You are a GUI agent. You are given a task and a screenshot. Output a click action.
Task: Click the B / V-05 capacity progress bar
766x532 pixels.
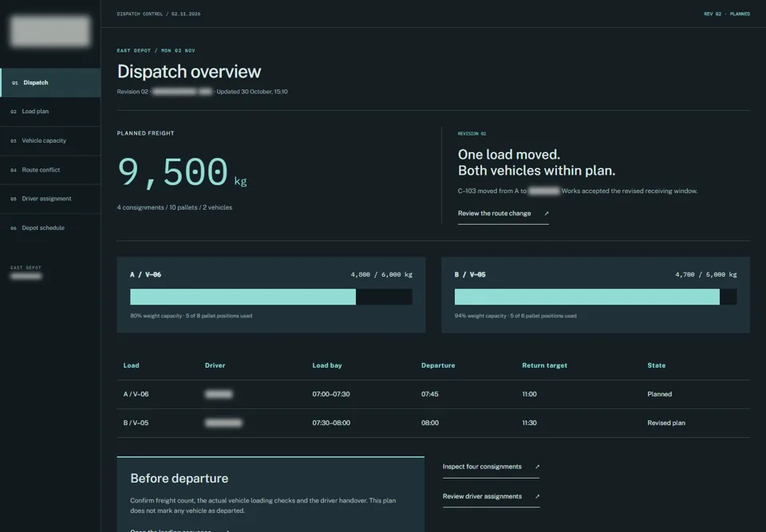595,297
